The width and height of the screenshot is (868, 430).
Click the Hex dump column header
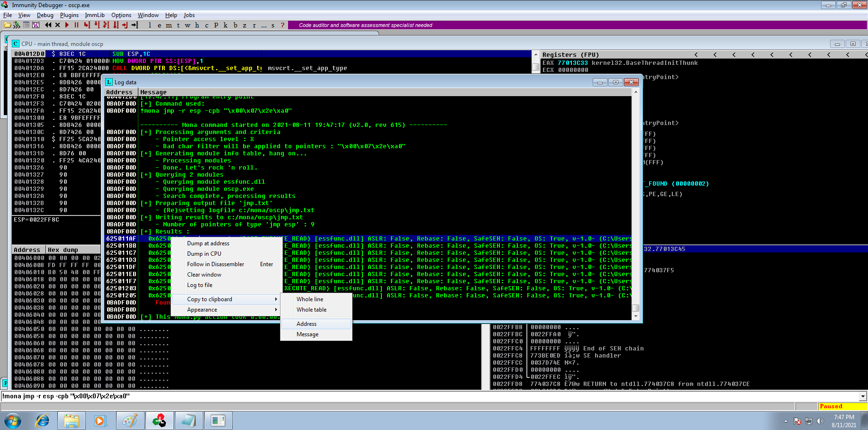(73, 250)
